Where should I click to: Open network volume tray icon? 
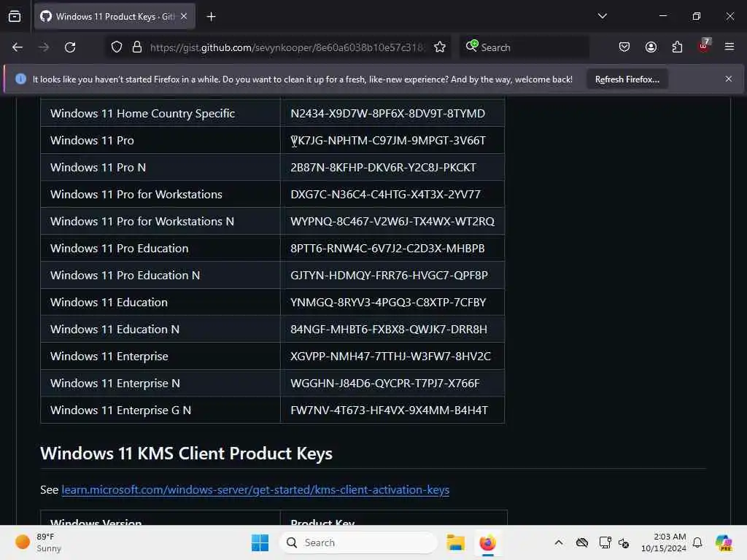[x=624, y=542]
